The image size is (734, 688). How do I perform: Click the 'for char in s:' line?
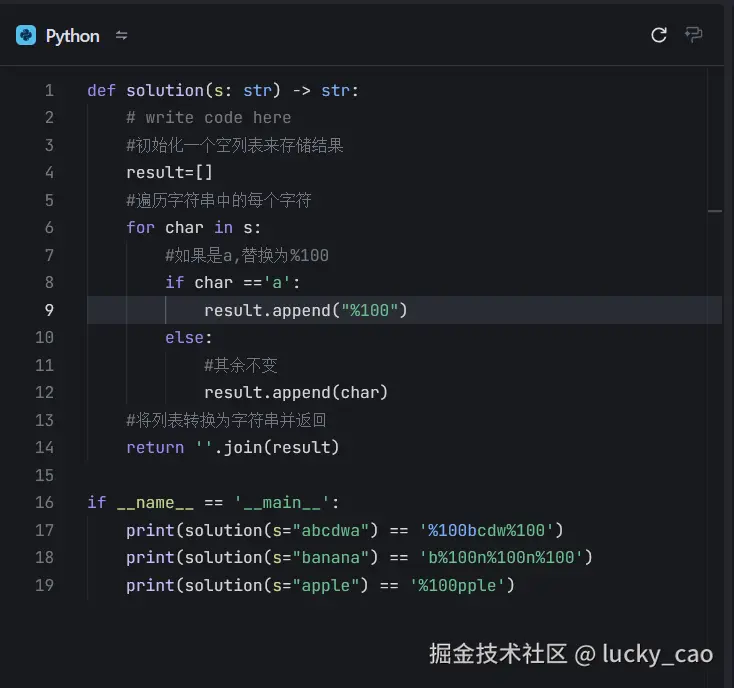[x=194, y=227]
